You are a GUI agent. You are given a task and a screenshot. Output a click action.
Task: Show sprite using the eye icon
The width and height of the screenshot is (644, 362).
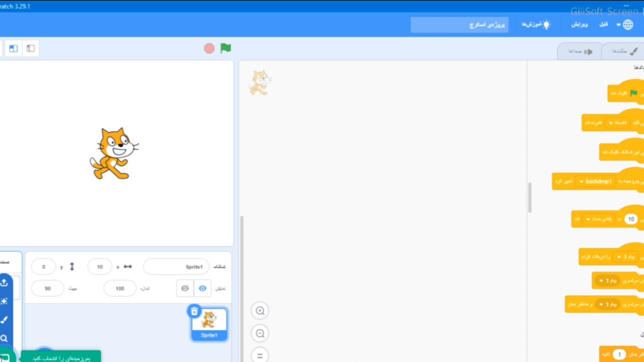(x=203, y=288)
